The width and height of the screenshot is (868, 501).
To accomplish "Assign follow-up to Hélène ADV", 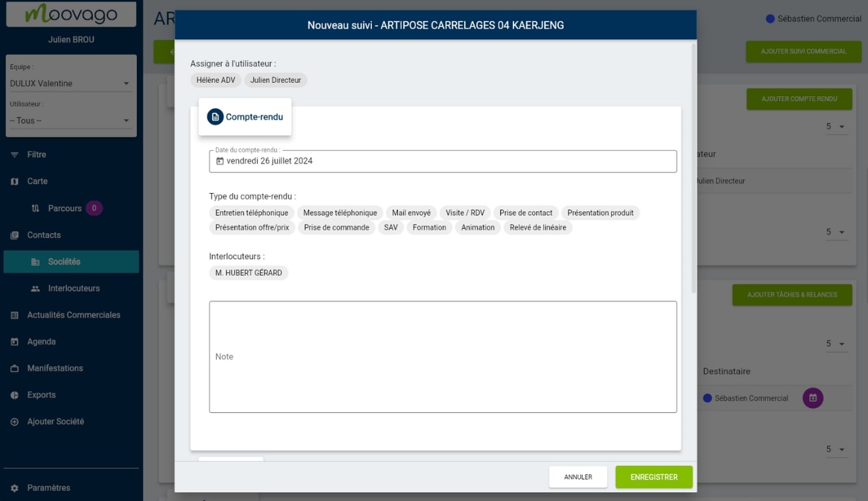I will 216,80.
